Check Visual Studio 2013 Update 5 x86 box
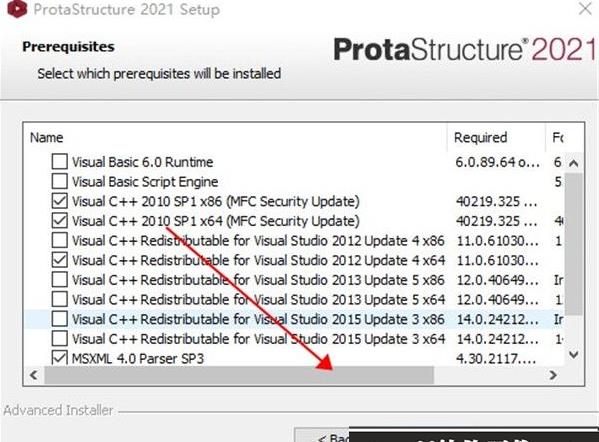599x442 pixels. tap(60, 280)
